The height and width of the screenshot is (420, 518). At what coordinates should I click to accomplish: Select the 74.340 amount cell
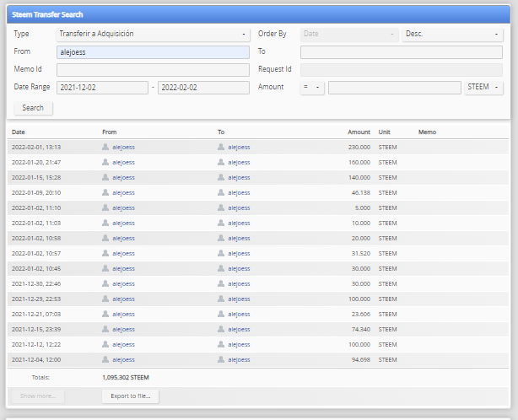(361, 330)
